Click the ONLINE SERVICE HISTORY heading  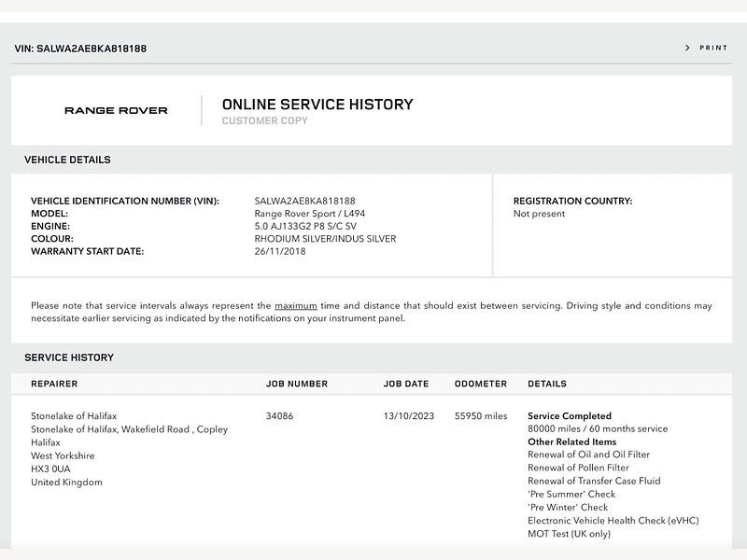pyautogui.click(x=317, y=105)
